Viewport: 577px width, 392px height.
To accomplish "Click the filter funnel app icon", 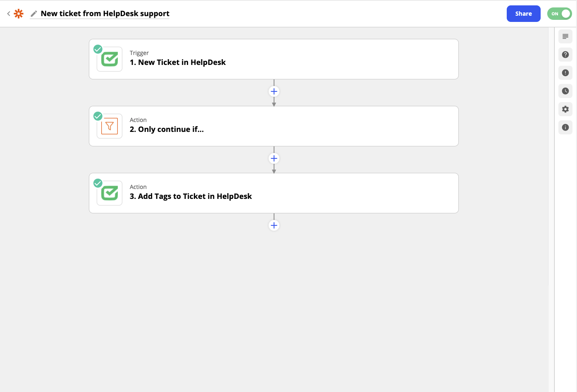I will 110,126.
